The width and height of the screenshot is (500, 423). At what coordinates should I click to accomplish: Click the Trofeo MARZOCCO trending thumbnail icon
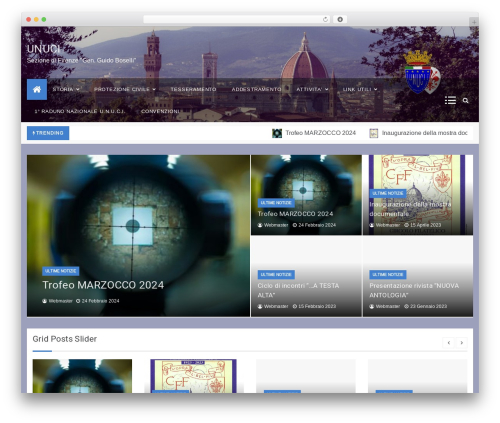pyautogui.click(x=277, y=133)
